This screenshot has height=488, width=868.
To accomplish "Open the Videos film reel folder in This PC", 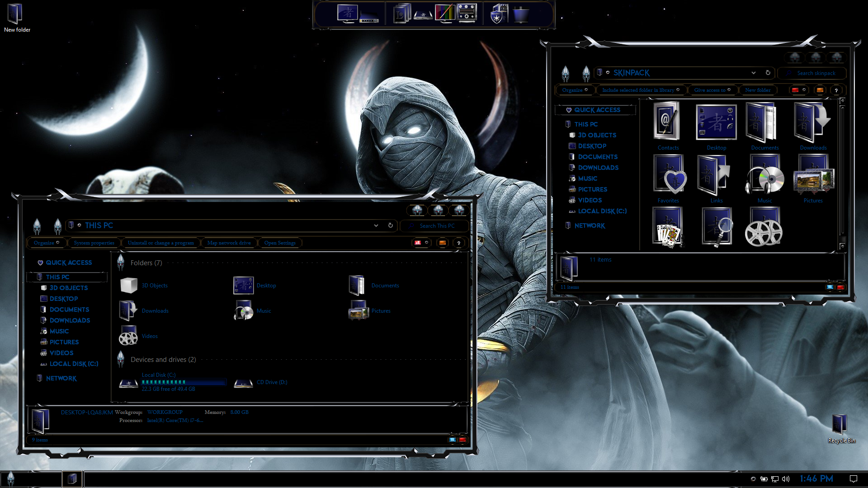I will click(x=128, y=336).
